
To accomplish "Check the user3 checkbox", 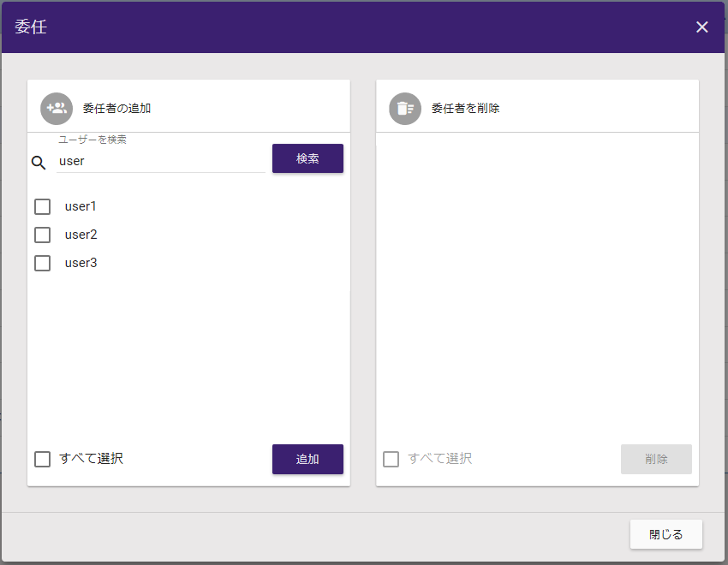I will click(x=42, y=263).
